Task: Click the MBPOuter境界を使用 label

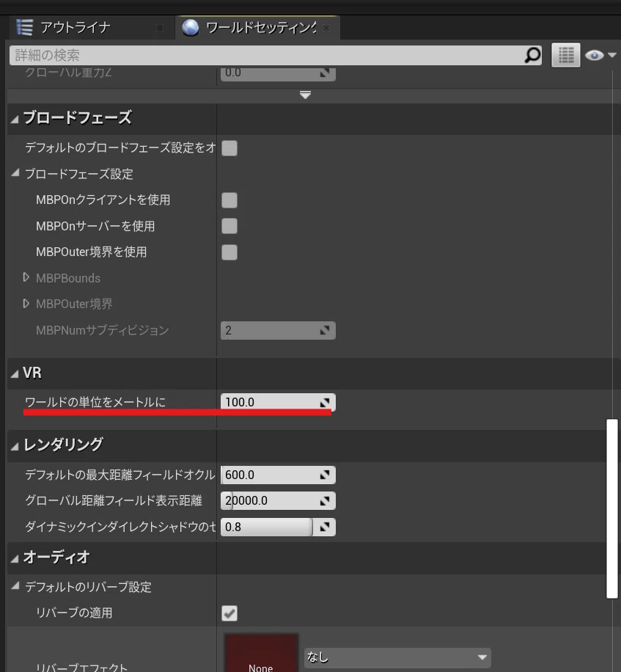Action: pos(91,252)
